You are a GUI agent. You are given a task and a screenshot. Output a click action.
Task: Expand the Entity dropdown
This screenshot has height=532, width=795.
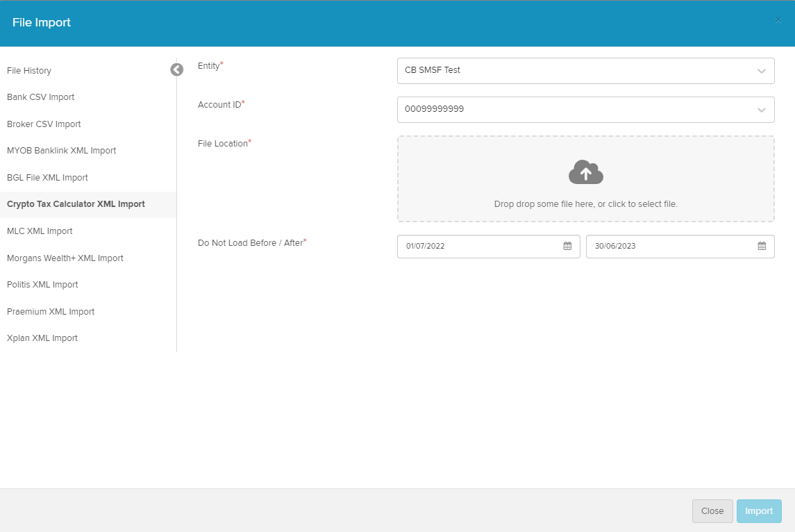click(761, 71)
